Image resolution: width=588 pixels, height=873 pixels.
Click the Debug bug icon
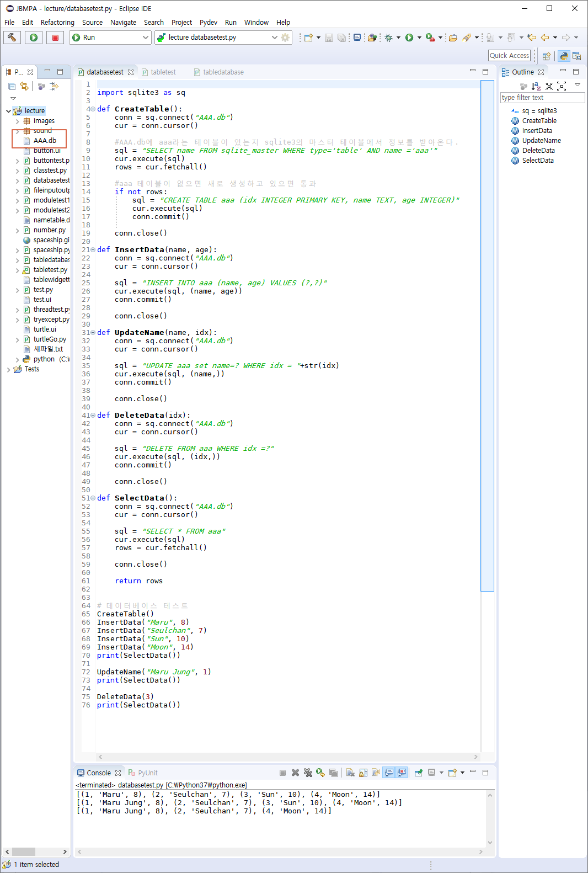pos(389,38)
